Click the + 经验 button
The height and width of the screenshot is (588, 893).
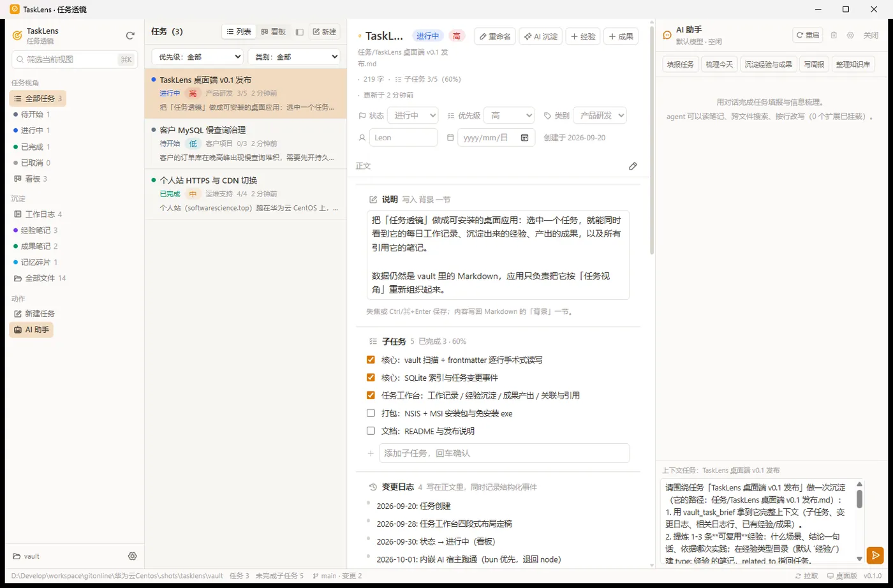(583, 37)
